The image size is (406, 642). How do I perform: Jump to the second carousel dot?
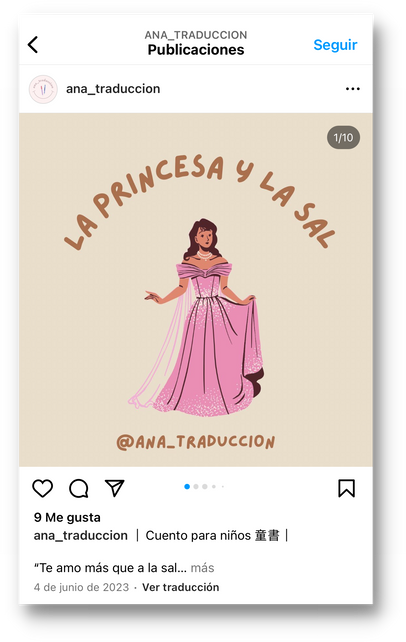(196, 486)
